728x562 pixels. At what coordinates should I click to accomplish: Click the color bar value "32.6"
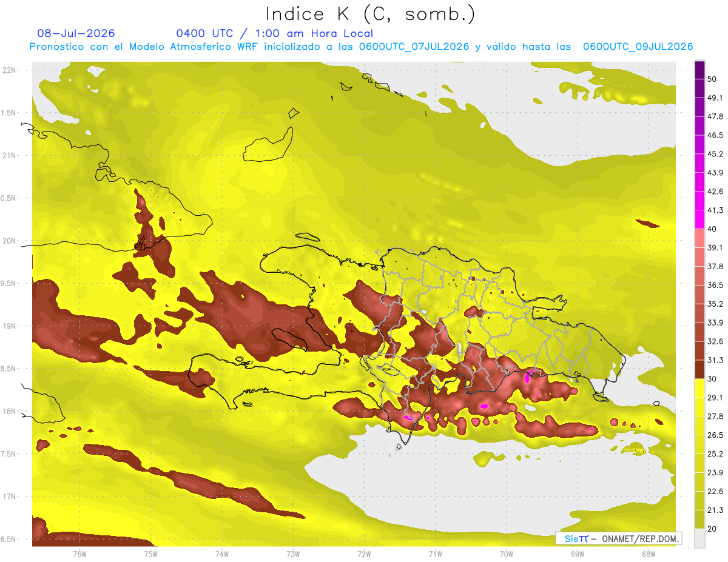[x=715, y=341]
